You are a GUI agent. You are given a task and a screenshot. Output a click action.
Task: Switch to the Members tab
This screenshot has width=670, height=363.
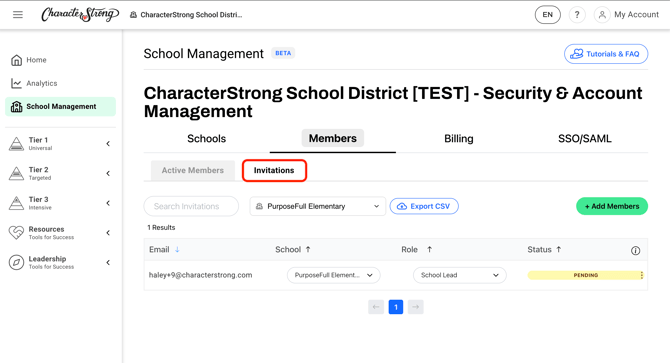point(332,139)
